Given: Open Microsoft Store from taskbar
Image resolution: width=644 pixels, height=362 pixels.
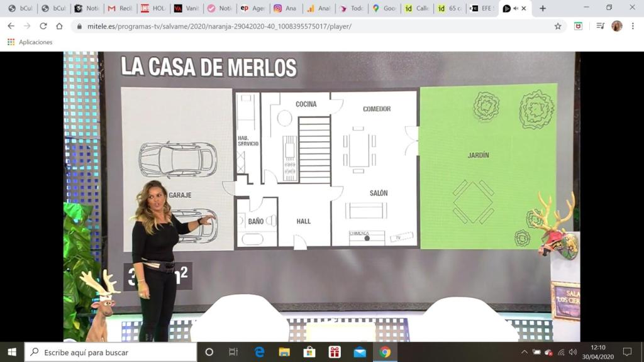Looking at the screenshot, I should click(x=309, y=352).
